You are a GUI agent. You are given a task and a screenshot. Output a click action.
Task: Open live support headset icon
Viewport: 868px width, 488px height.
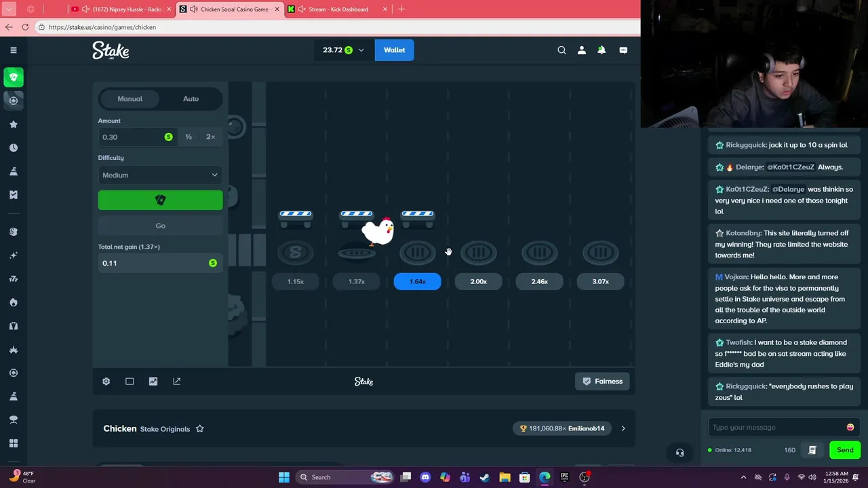(x=679, y=453)
